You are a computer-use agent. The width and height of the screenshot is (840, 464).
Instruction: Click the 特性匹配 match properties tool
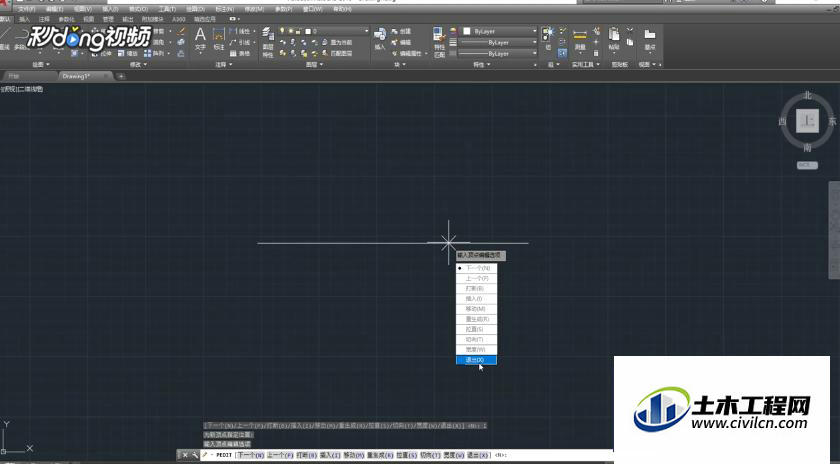(439, 42)
